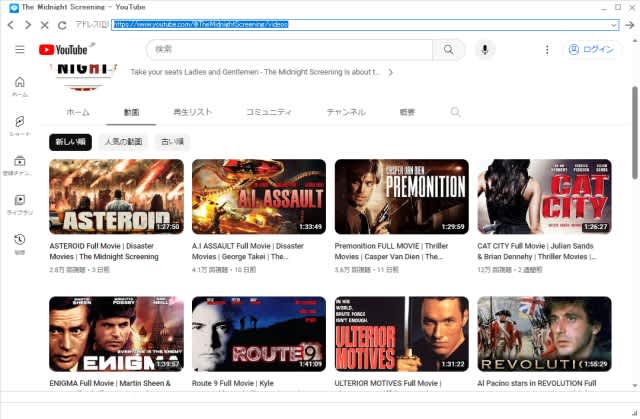Click the channel description text
Screen dimensions: 640x419
255,72
